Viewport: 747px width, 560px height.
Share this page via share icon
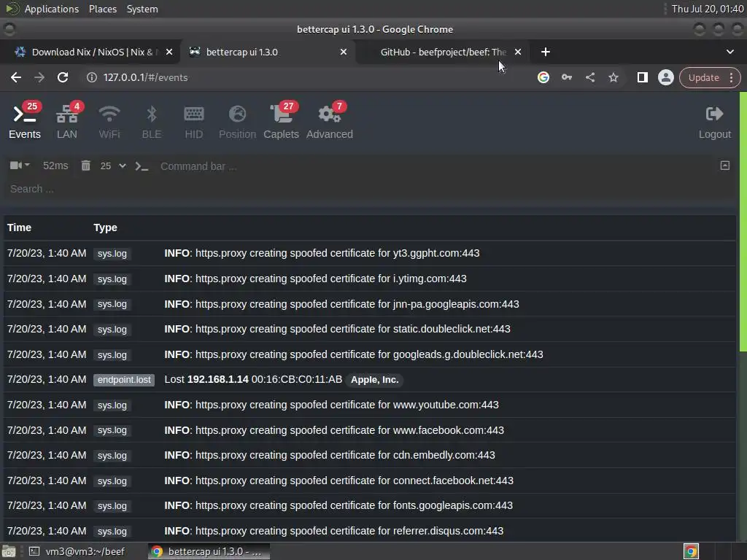tap(589, 77)
